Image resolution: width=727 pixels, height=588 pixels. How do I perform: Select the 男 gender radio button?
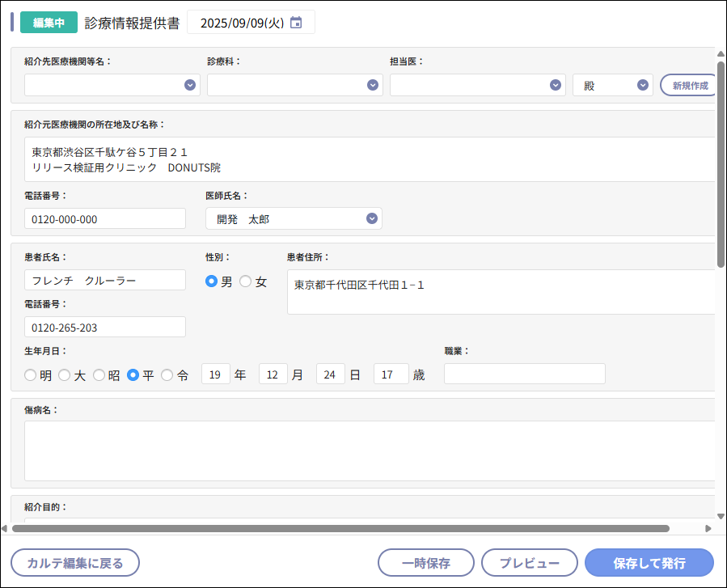tap(211, 281)
